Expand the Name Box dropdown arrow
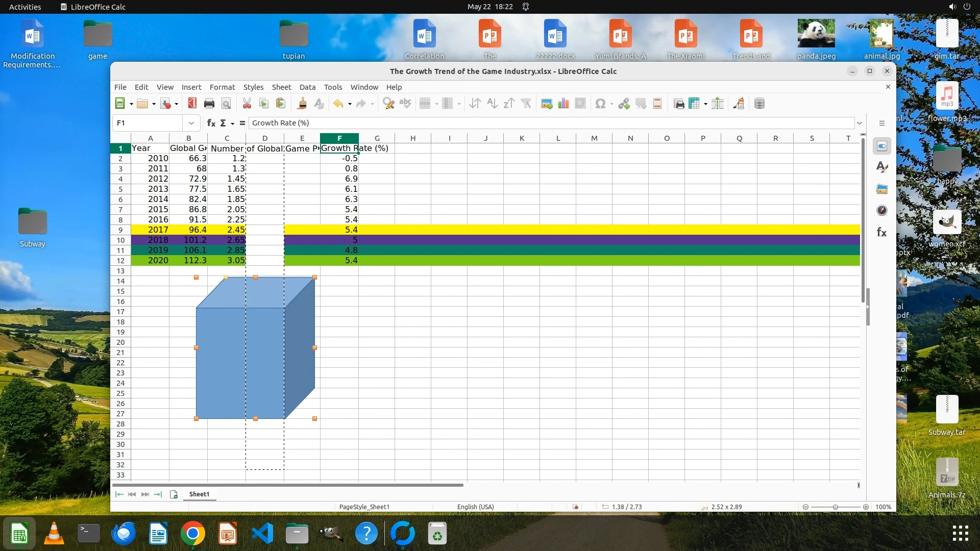The width and height of the screenshot is (980, 551). click(191, 123)
